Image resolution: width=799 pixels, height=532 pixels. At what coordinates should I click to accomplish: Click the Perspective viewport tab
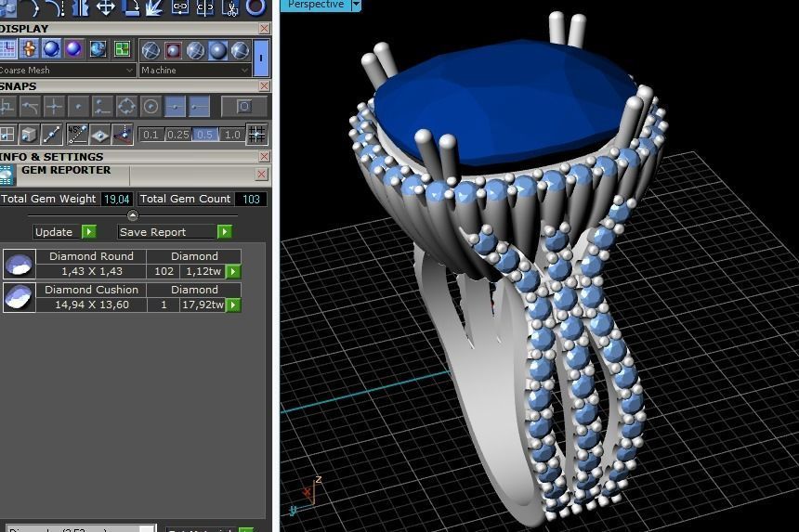tap(316, 5)
